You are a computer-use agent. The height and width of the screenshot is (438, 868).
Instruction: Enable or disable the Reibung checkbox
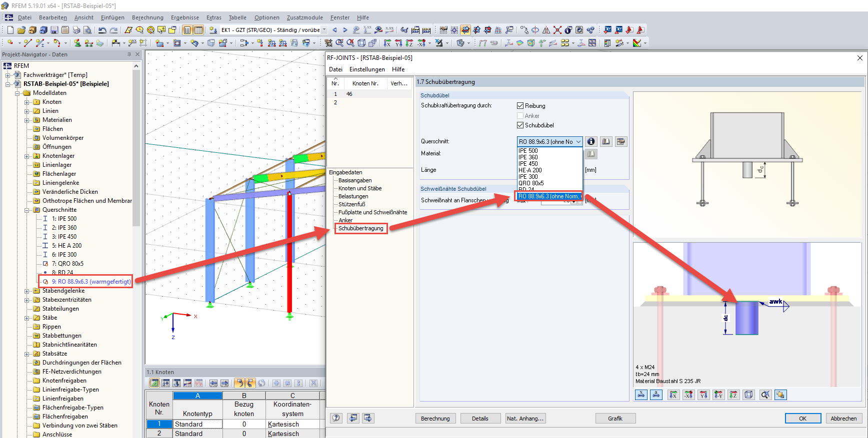[x=520, y=106]
